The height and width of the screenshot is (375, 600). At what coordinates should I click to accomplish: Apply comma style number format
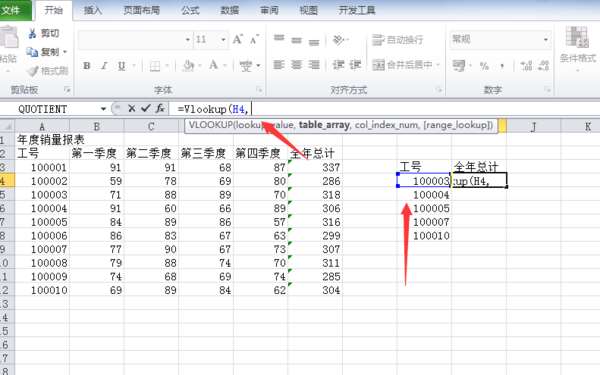click(502, 66)
